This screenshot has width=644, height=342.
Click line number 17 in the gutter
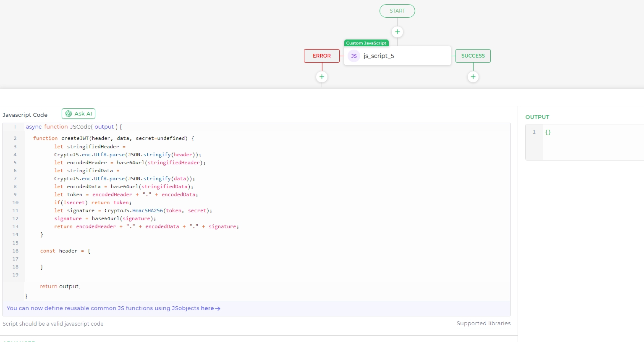[15, 259]
